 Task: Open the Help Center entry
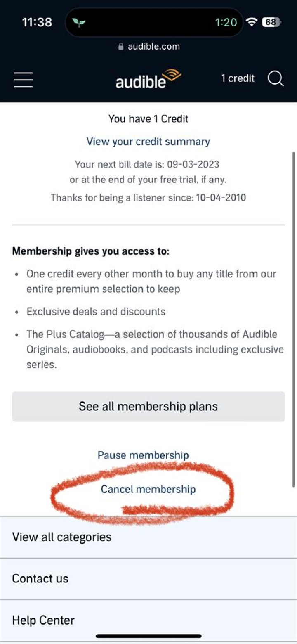coord(43,620)
